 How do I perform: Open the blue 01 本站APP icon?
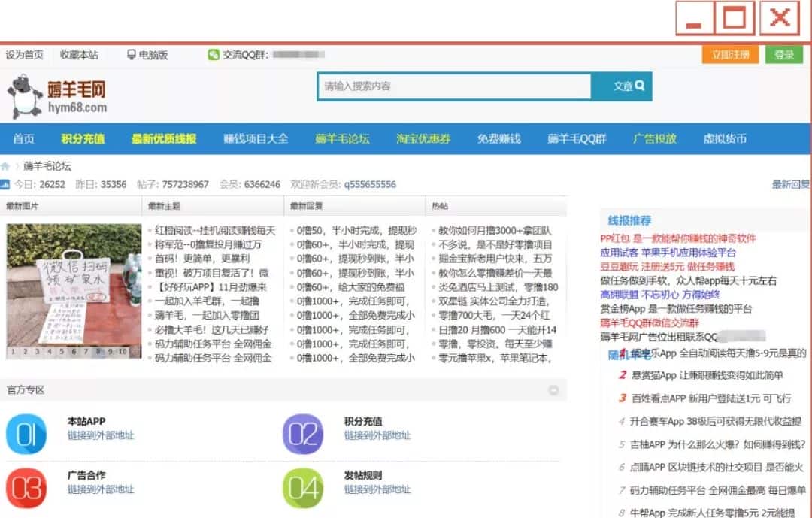tap(26, 435)
